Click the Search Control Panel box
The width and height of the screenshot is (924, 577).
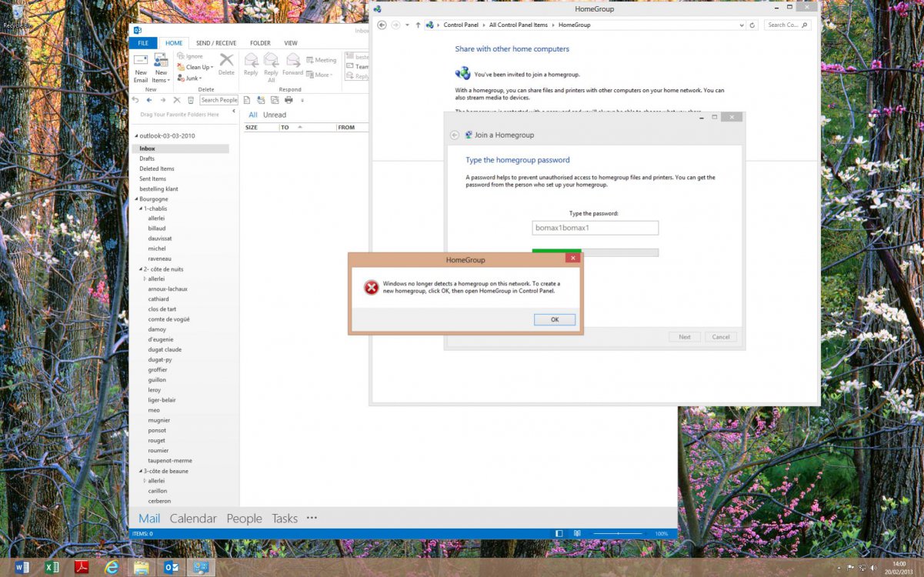[788, 25]
